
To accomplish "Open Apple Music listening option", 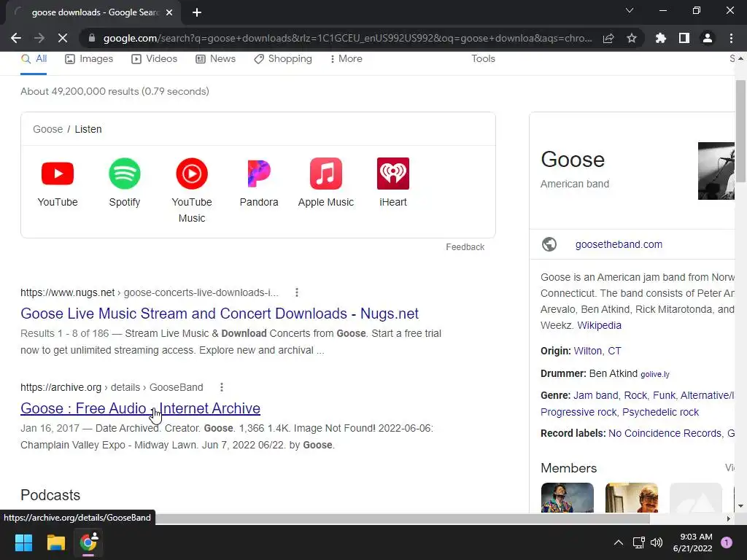I will 326,183.
